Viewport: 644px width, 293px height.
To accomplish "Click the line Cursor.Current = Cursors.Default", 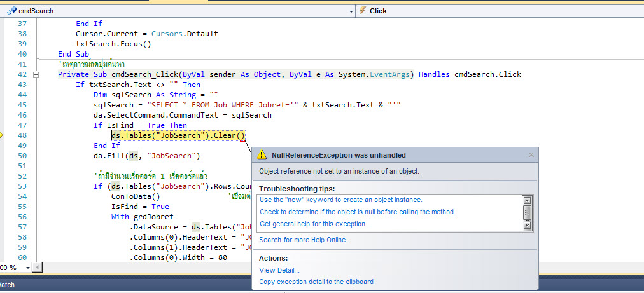I will pyautogui.click(x=146, y=34).
